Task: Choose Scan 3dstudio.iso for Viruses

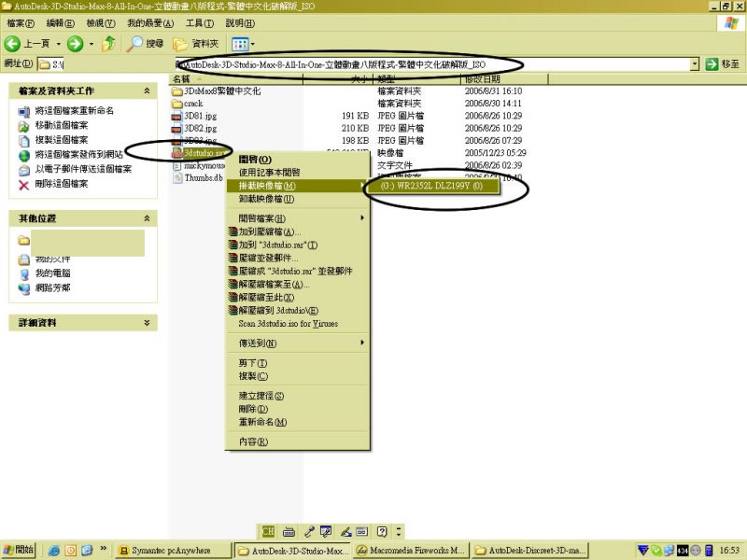Action: coord(297,323)
